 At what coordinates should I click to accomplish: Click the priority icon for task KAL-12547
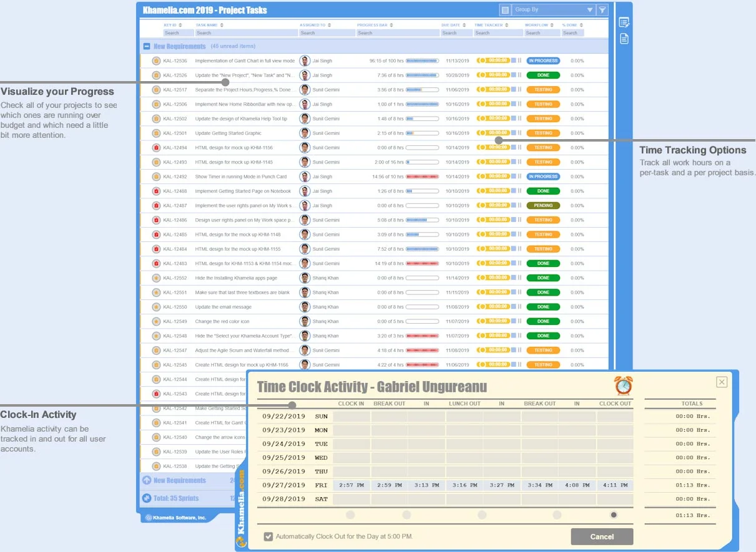tap(157, 351)
